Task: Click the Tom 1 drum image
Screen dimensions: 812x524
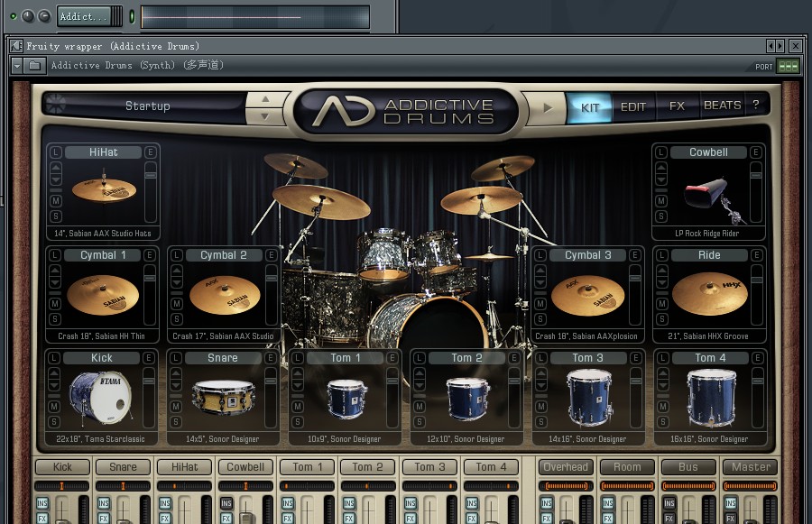Action: coord(347,398)
